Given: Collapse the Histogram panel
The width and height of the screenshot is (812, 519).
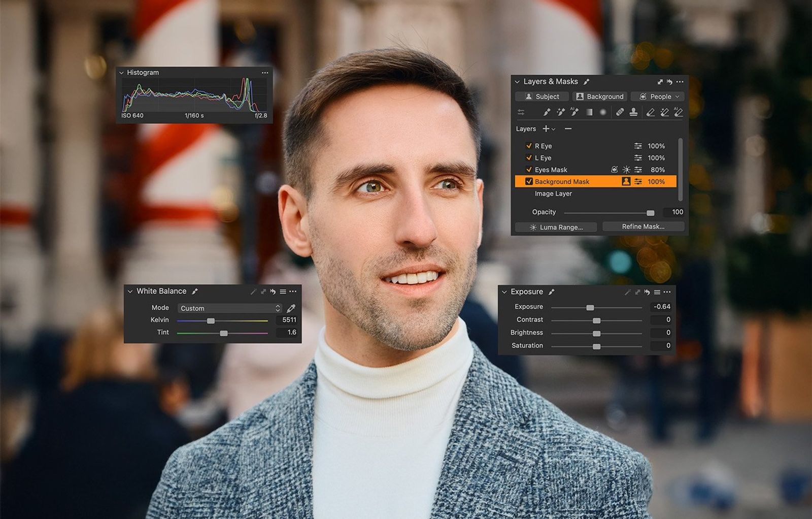Looking at the screenshot, I should (121, 73).
